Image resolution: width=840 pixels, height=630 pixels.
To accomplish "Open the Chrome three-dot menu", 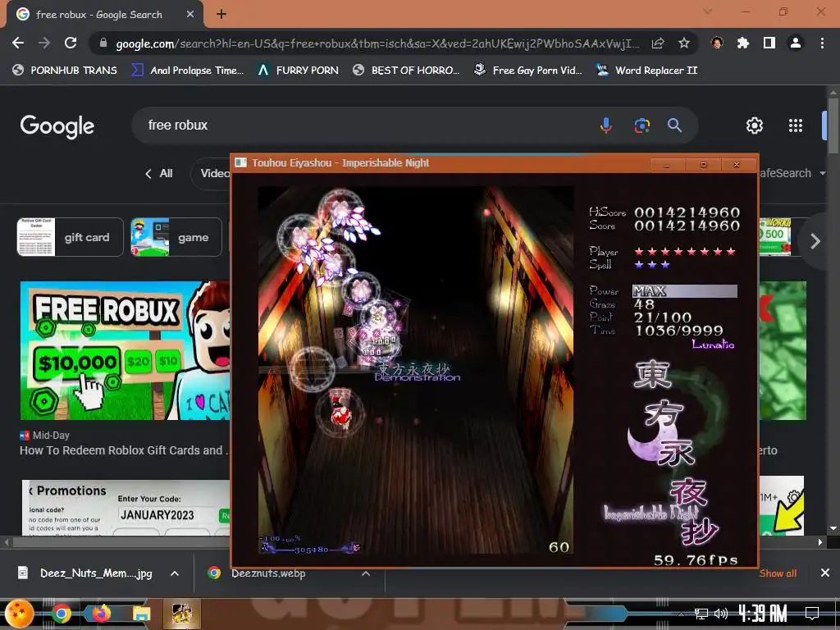I will 822,43.
